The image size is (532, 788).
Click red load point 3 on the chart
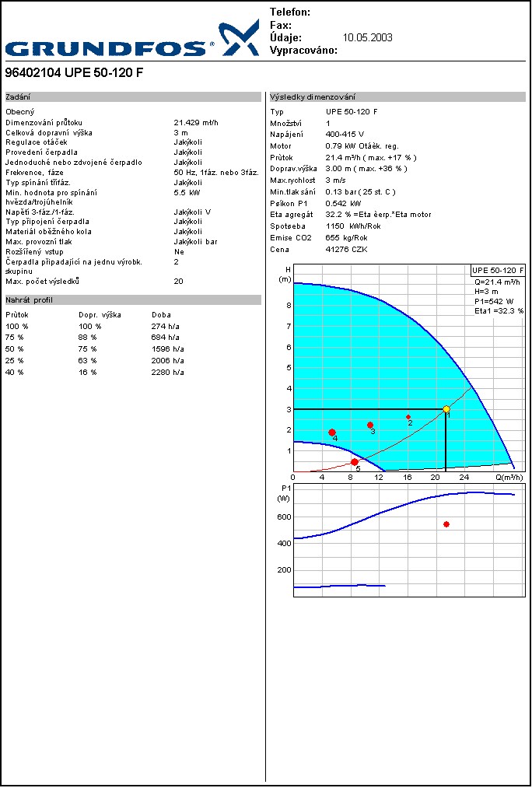[370, 425]
